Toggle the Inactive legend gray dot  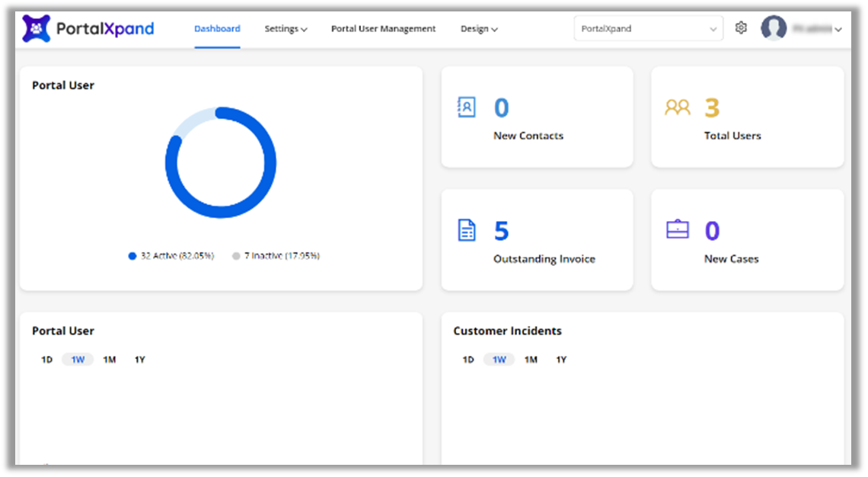236,257
